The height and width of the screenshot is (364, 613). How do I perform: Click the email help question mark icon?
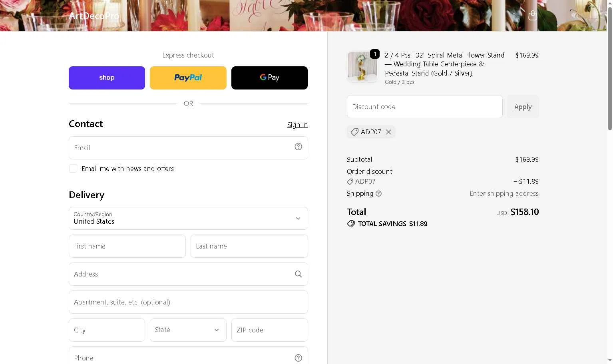[298, 147]
